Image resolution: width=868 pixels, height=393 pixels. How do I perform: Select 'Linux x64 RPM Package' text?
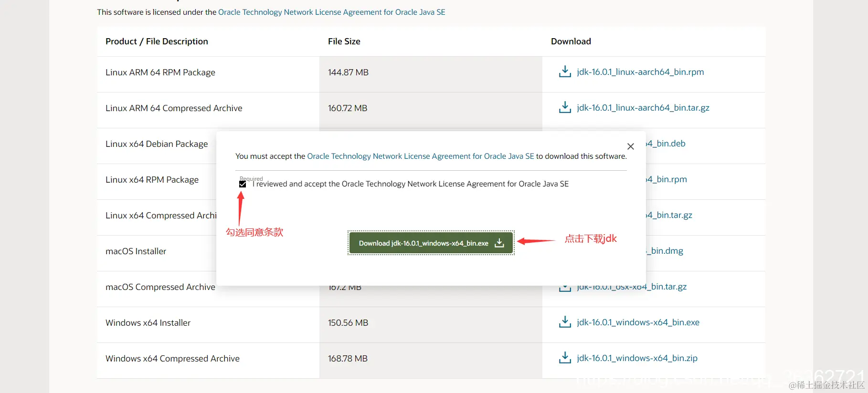pos(152,180)
